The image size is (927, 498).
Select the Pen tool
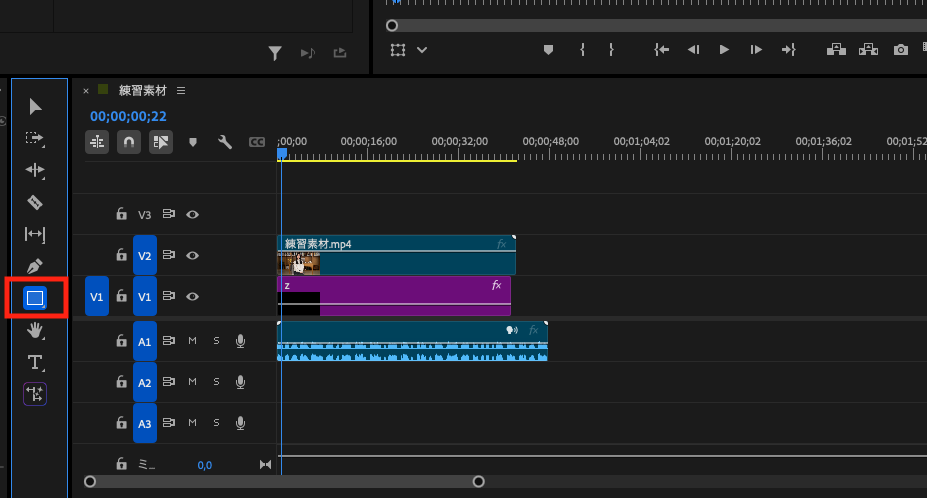click(35, 266)
